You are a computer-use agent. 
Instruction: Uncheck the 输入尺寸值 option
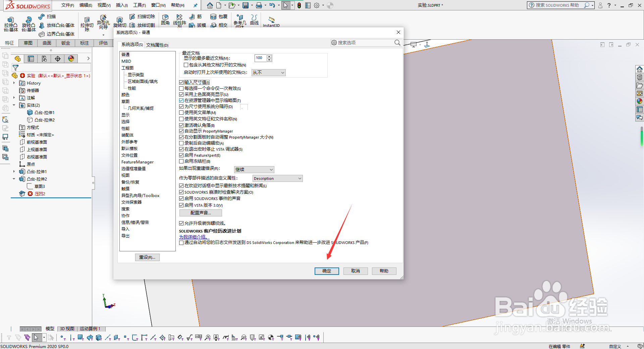[x=181, y=82]
